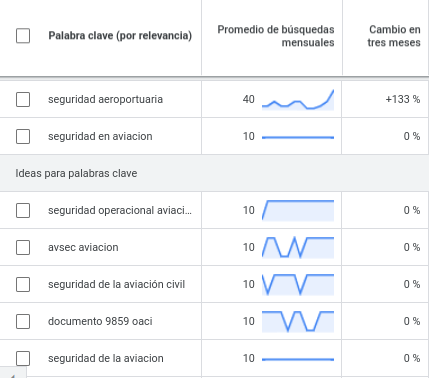The height and width of the screenshot is (378, 429).
Task: Tick the select-all checkbox in the header
Action: pos(23,36)
